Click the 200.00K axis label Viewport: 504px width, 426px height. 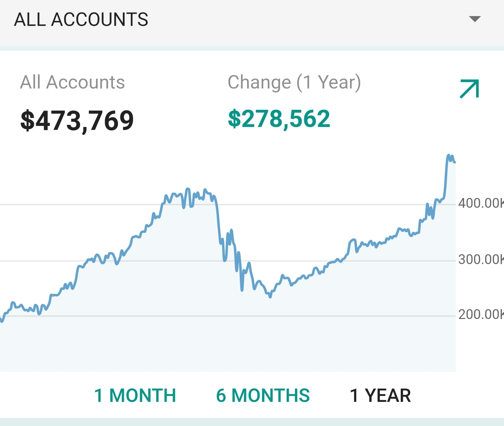coord(480,314)
